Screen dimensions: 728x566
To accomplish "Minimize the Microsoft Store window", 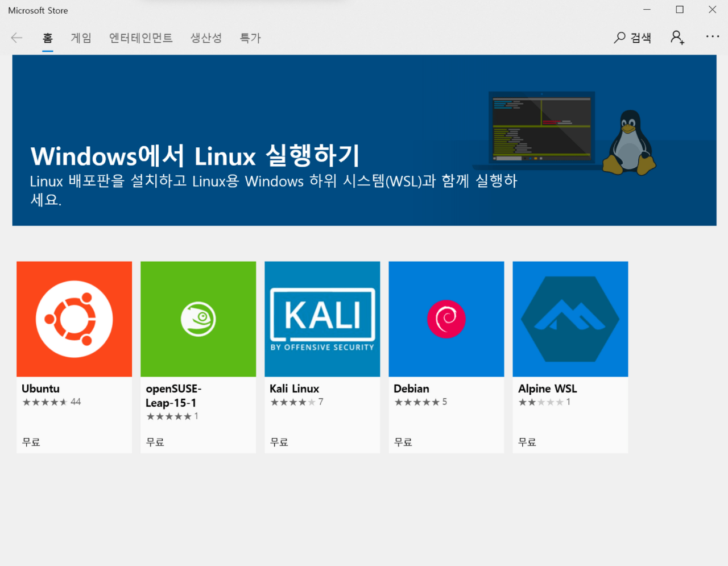I will [x=647, y=10].
